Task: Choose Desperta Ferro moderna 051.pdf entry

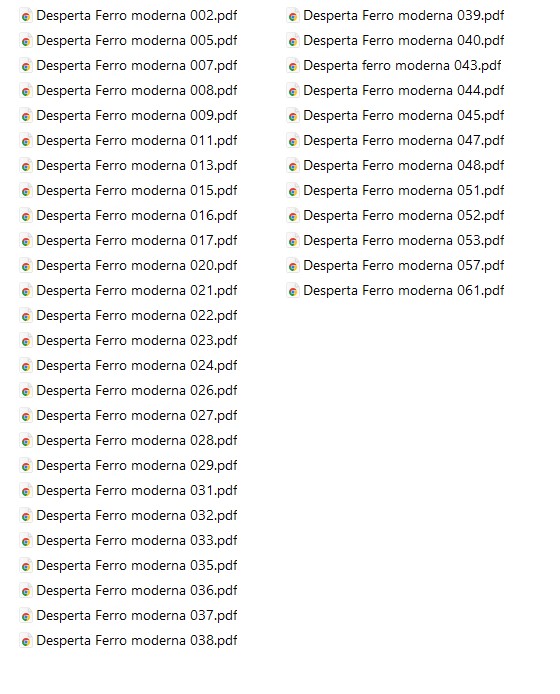Action: (404, 191)
